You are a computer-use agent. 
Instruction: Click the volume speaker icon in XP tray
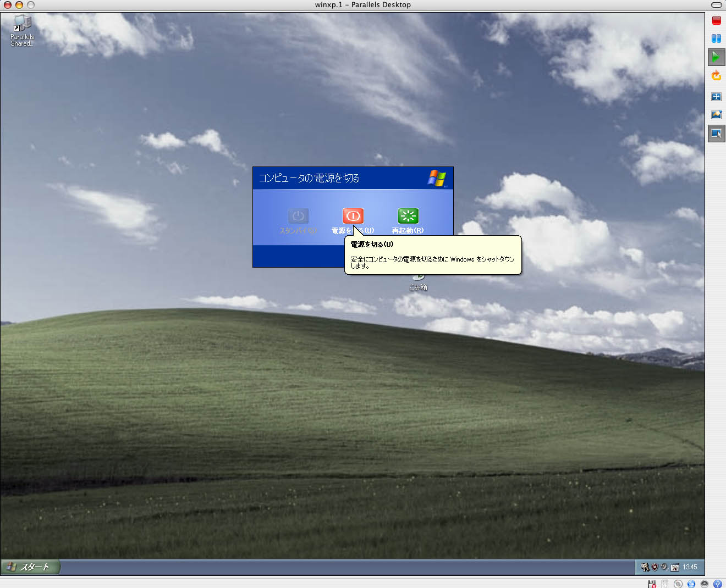click(664, 567)
